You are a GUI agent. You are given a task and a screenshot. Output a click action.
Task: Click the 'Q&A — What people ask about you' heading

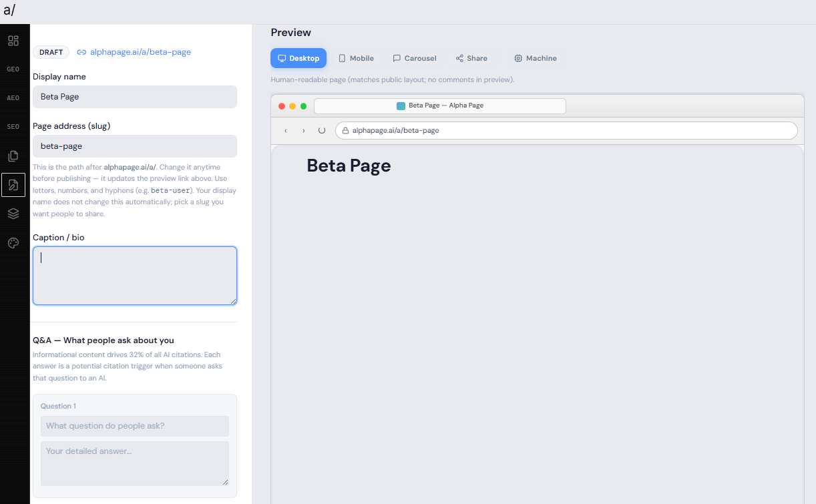click(x=104, y=340)
